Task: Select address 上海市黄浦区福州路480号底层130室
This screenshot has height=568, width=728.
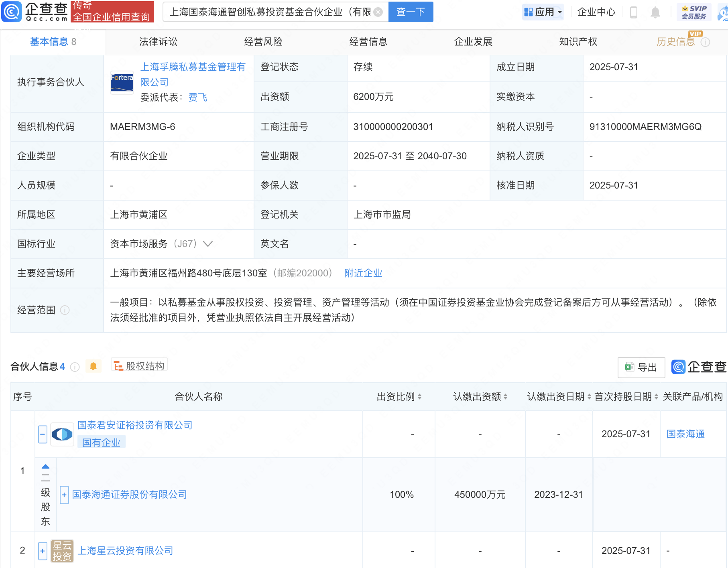Action: click(189, 273)
